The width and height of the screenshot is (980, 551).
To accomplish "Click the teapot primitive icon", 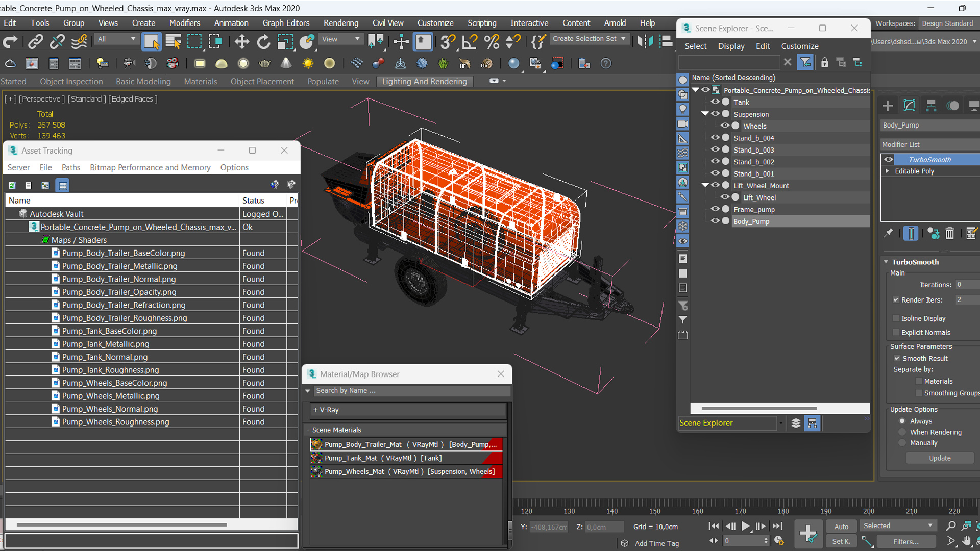I will pyautogui.click(x=264, y=63).
